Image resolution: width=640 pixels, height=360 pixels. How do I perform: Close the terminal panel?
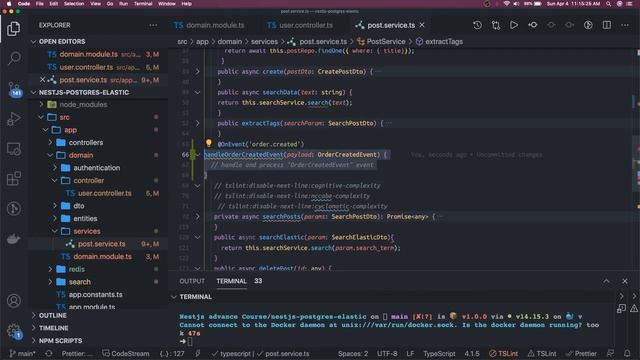point(625,281)
